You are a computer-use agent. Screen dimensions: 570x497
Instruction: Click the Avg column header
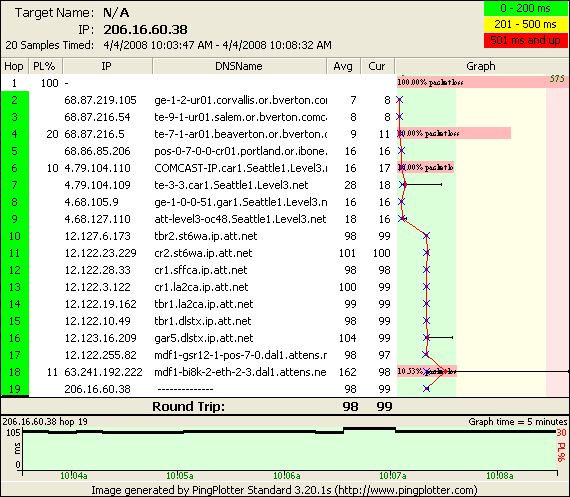pos(343,66)
